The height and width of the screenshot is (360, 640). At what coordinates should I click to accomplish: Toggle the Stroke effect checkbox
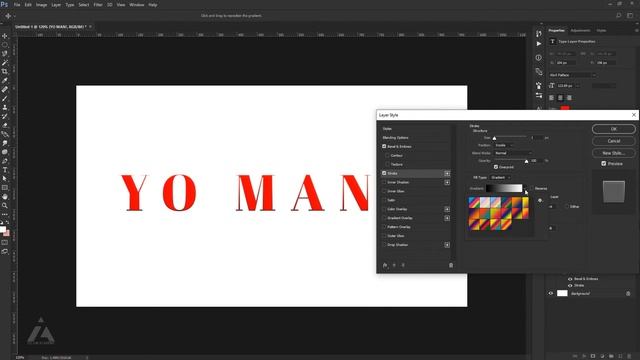click(x=384, y=173)
